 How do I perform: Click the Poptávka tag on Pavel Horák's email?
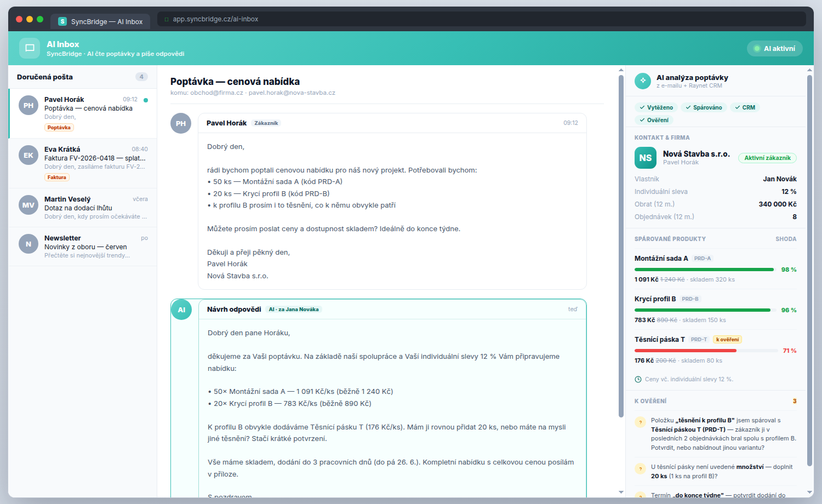pos(59,128)
